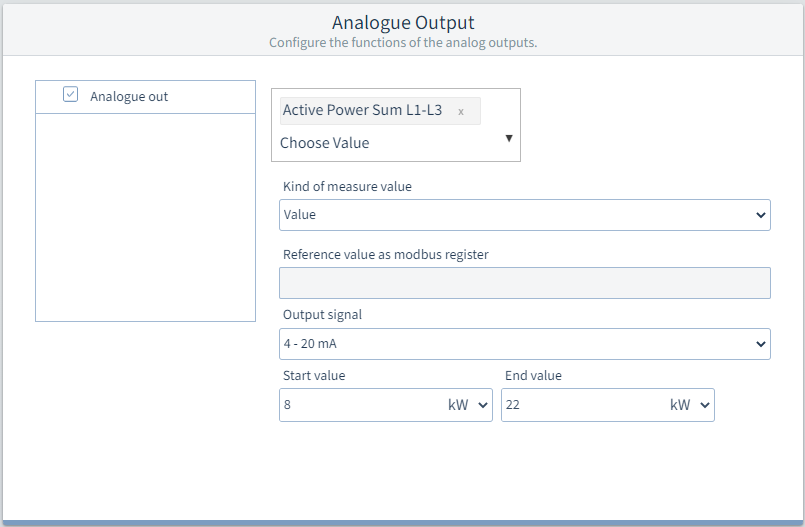Viewport: 805px width, 527px height.
Task: Click the Choose Value placeholder text
Action: point(324,143)
